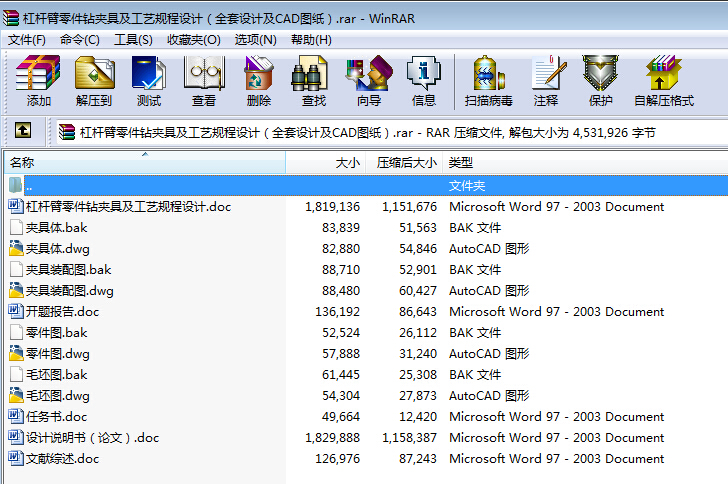Click Word icon of 杠杆臂零件钻夹具及工艺规程设计.doc
Viewport: 728px width, 484px height.
point(16,206)
